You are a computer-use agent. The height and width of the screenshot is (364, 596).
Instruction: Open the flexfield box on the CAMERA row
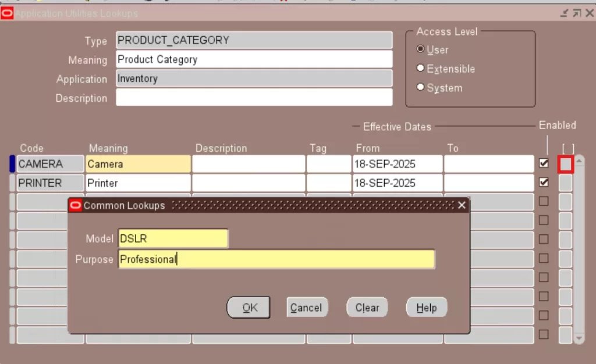(x=566, y=165)
